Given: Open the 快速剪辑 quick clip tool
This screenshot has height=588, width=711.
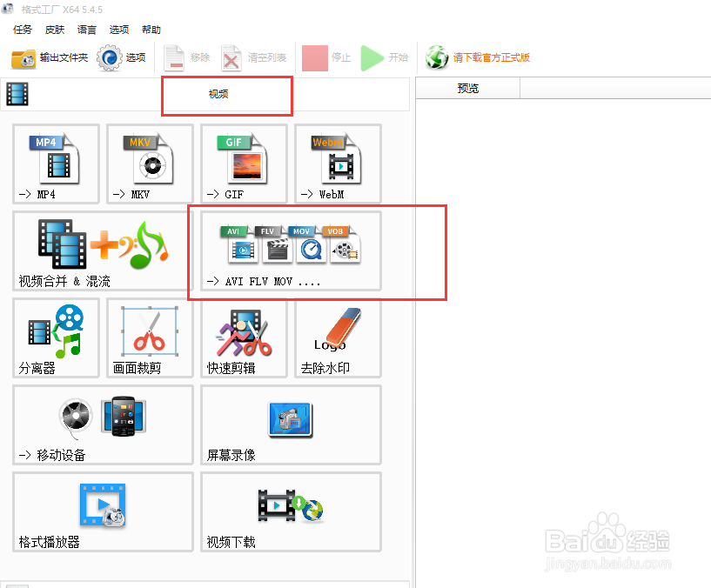Looking at the screenshot, I should [244, 337].
